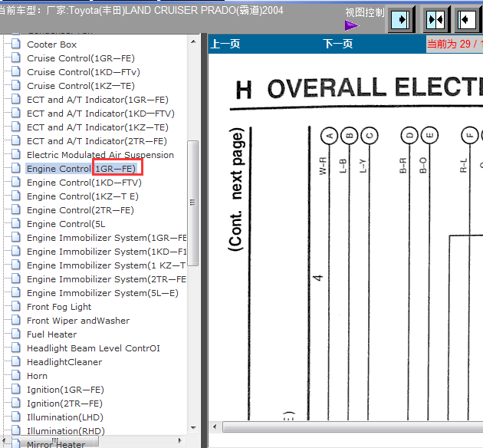This screenshot has width=483, height=448.
Task: Open Engine Immobilizer System(1GR—FE)
Action: click(x=107, y=238)
